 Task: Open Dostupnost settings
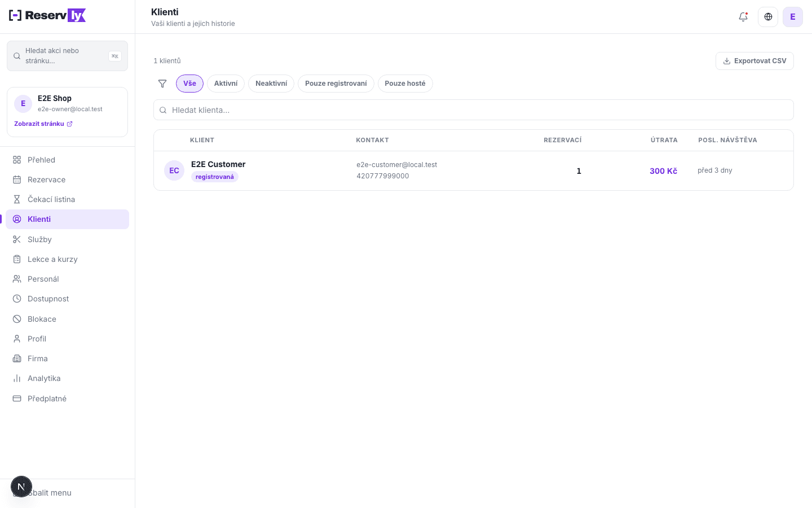click(x=67, y=299)
